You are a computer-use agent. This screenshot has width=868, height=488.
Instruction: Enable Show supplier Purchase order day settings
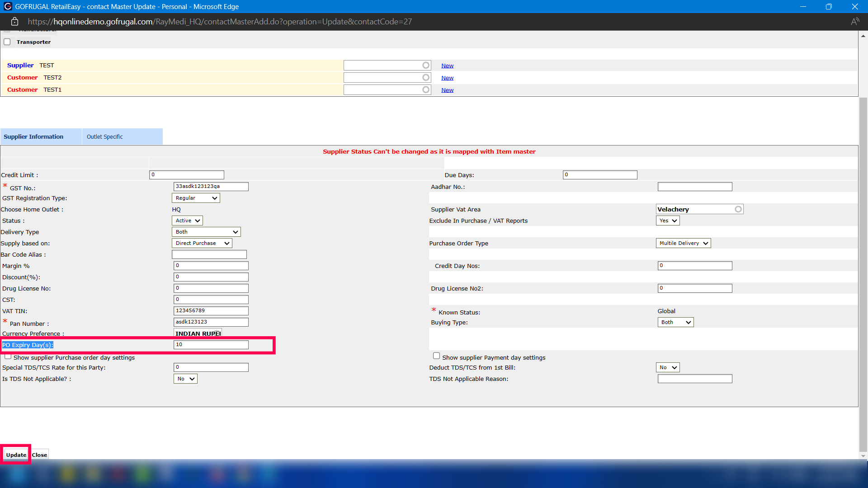click(x=8, y=357)
